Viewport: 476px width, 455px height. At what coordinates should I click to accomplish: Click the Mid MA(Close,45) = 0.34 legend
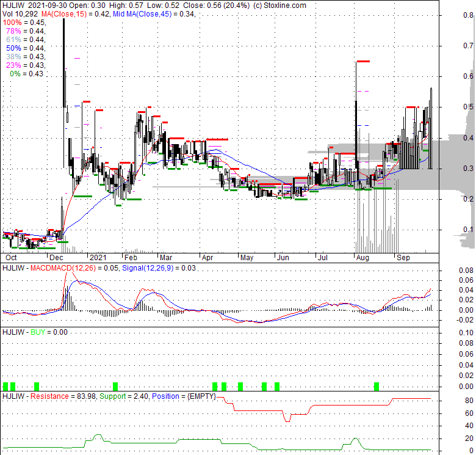click(x=154, y=14)
